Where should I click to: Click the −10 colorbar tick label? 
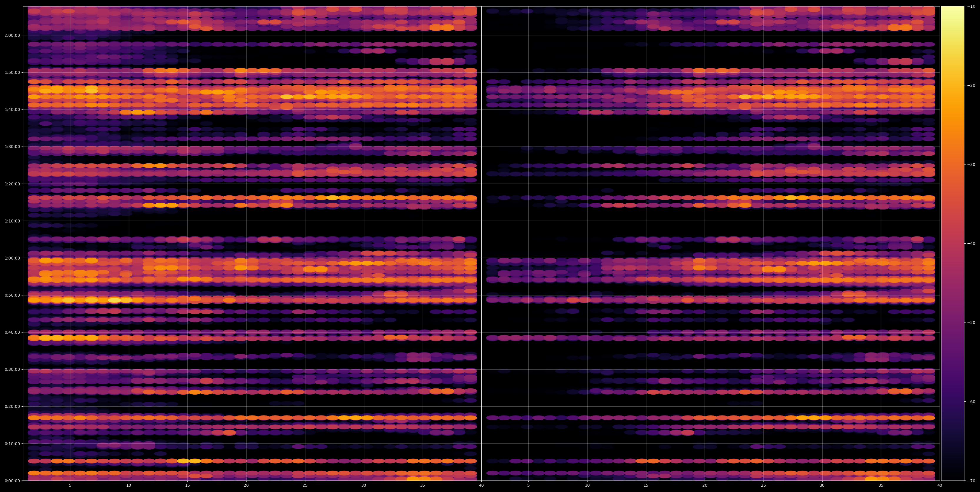971,6
